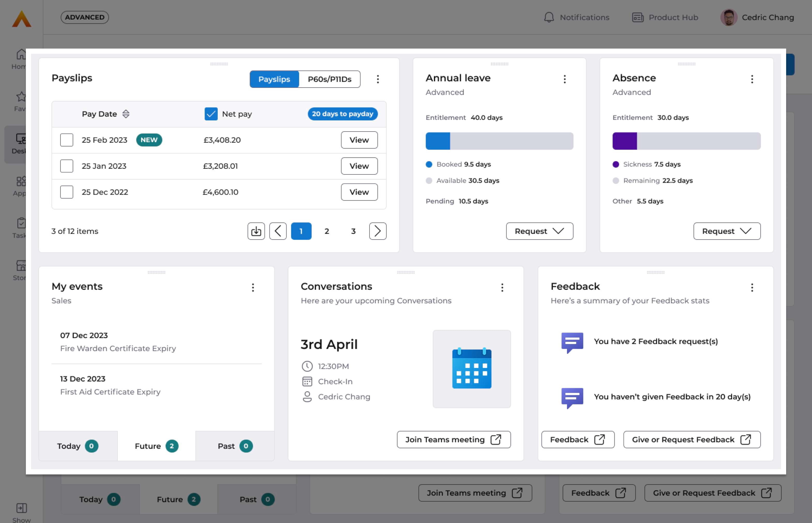Image resolution: width=812 pixels, height=523 pixels.
Task: Open the Store sidebar icon
Action: coord(21,265)
